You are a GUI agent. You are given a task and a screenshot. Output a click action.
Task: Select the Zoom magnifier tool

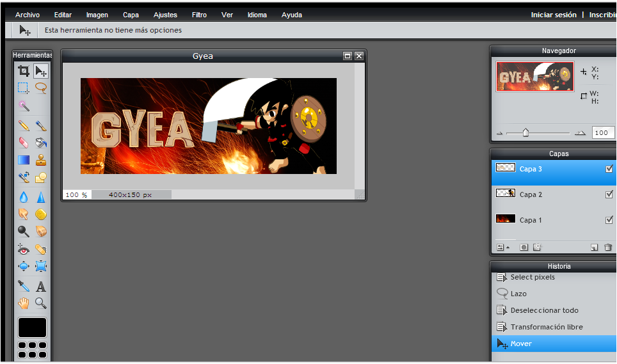point(41,303)
